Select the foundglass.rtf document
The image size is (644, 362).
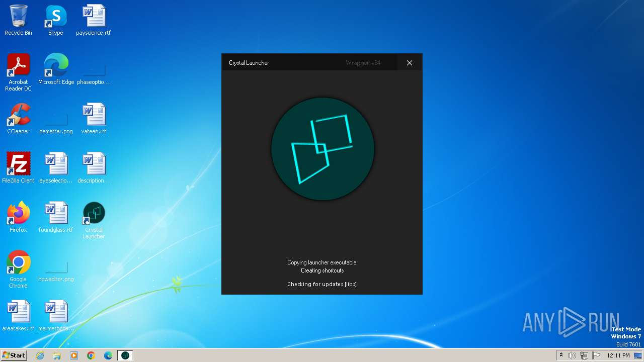(56, 217)
